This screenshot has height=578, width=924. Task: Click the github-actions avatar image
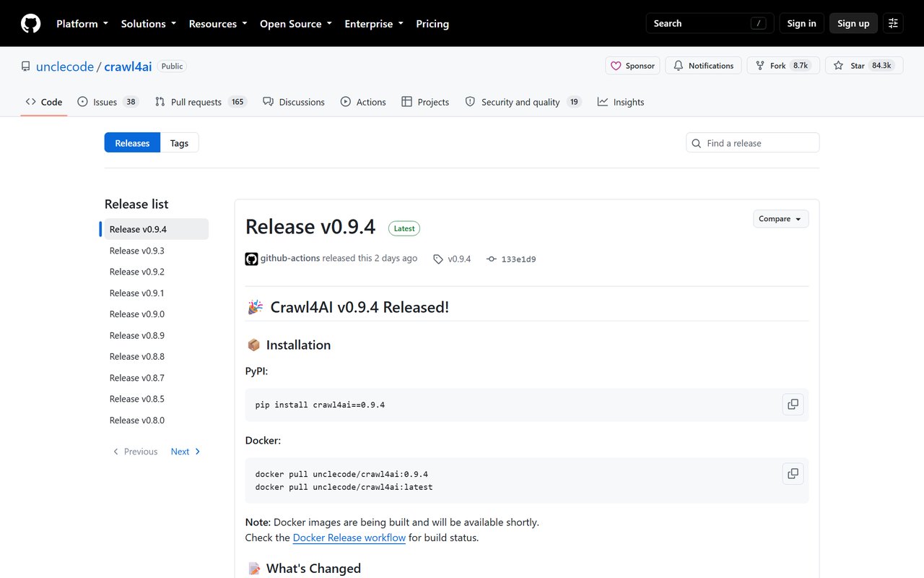pos(251,259)
